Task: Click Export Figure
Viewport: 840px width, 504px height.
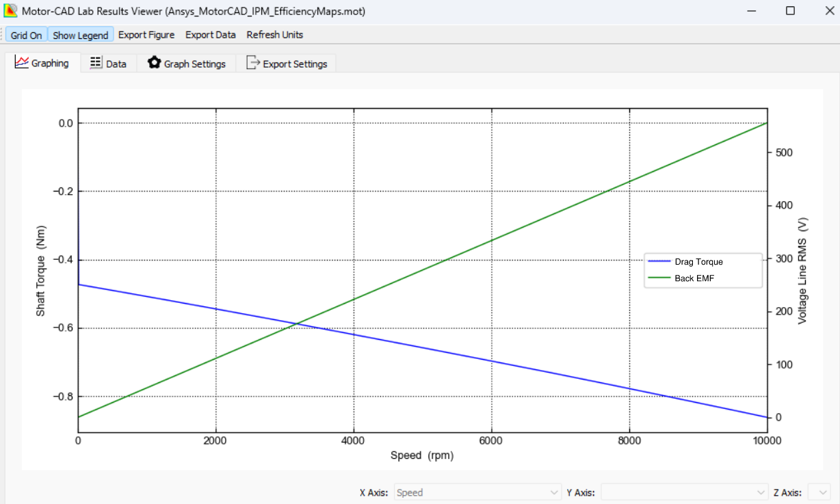Action: pos(146,34)
